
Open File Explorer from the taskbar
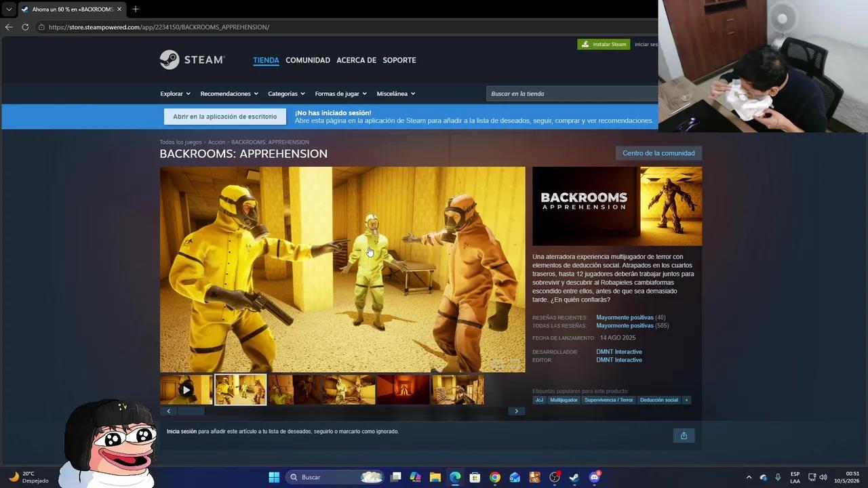[x=435, y=477]
